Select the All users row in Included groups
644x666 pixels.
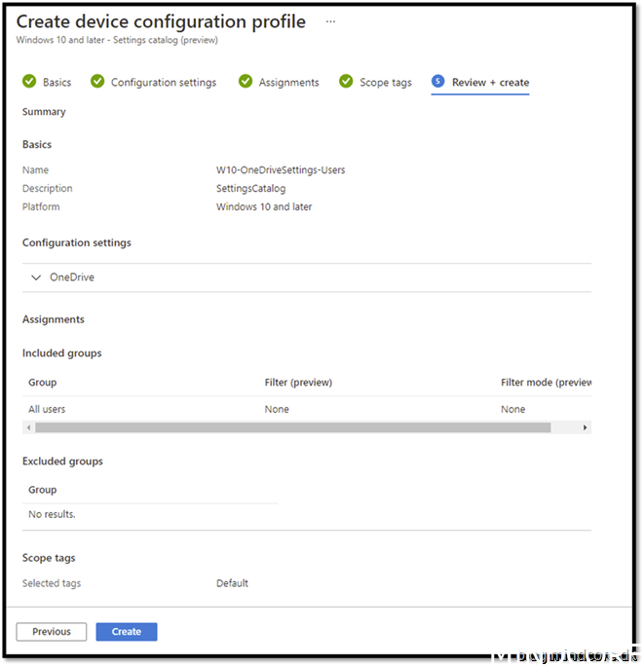47,409
